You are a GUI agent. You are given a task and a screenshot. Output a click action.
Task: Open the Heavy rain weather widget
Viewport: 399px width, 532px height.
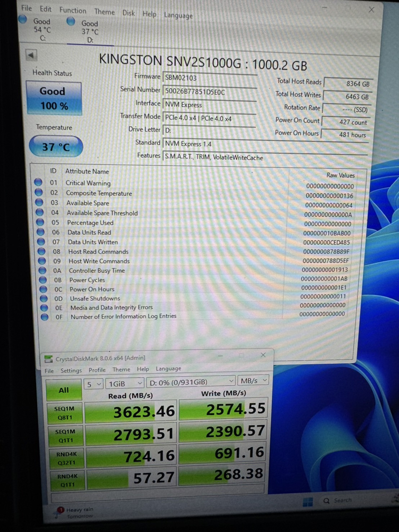75,513
